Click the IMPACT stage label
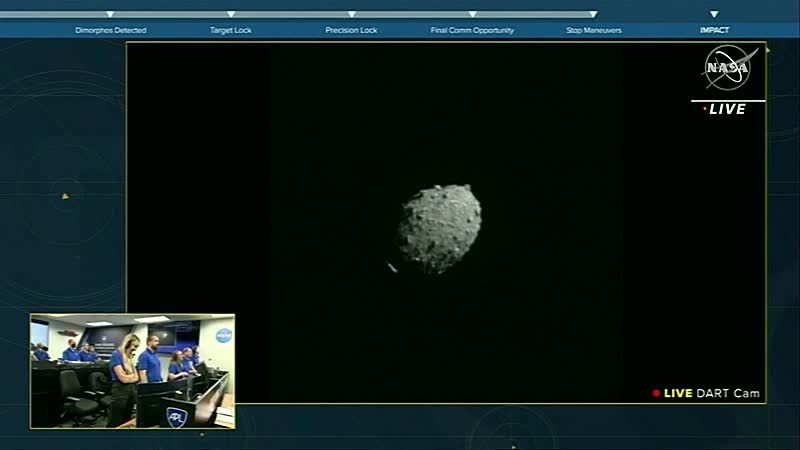This screenshot has height=450, width=800. coord(714,31)
